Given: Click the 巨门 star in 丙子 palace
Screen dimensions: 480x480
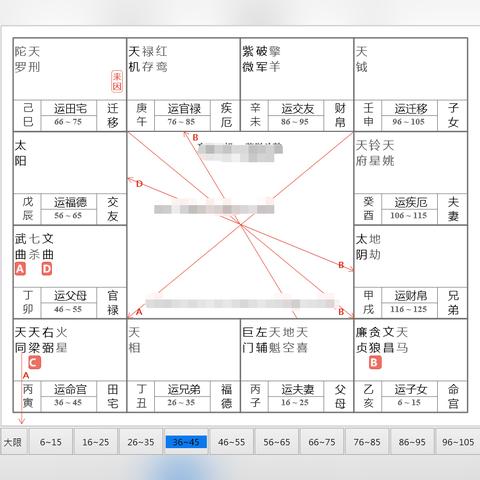Looking at the screenshot, I should [x=248, y=340].
